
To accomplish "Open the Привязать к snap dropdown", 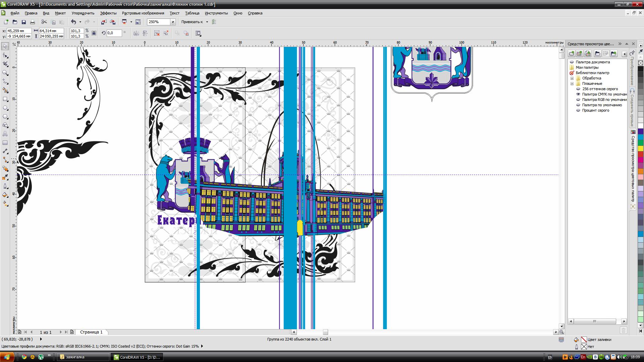I will pos(207,22).
